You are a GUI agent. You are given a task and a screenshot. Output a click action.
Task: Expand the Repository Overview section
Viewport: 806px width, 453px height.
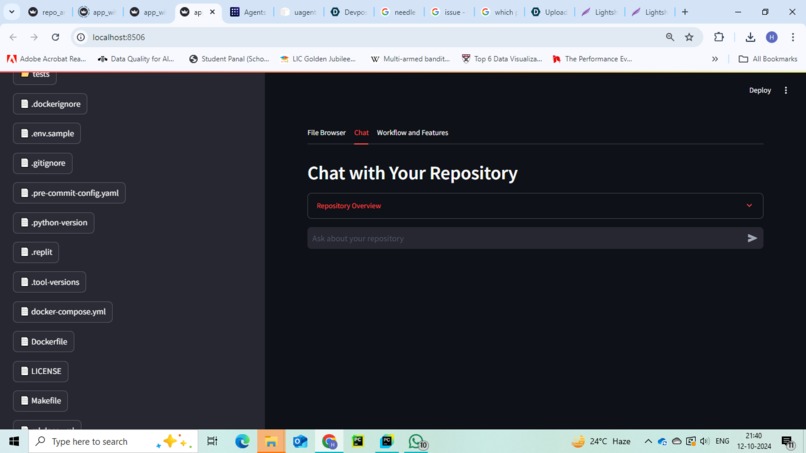(x=535, y=206)
